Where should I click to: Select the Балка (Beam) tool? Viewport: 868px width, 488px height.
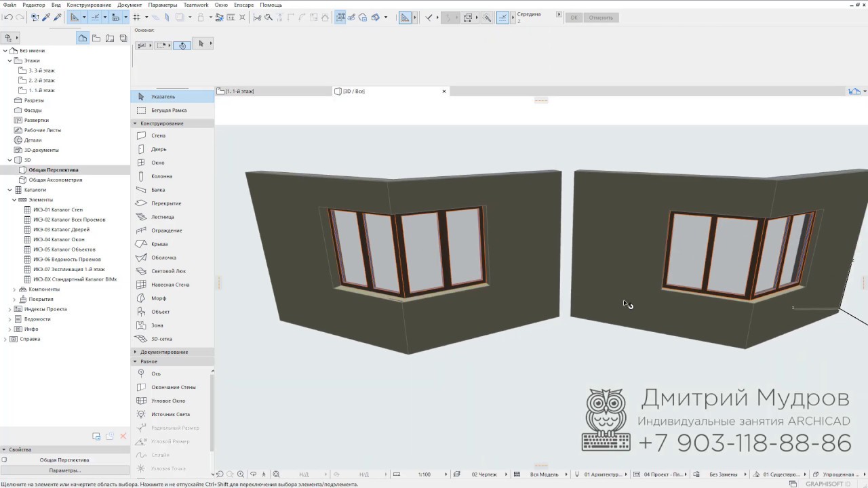(x=172, y=190)
